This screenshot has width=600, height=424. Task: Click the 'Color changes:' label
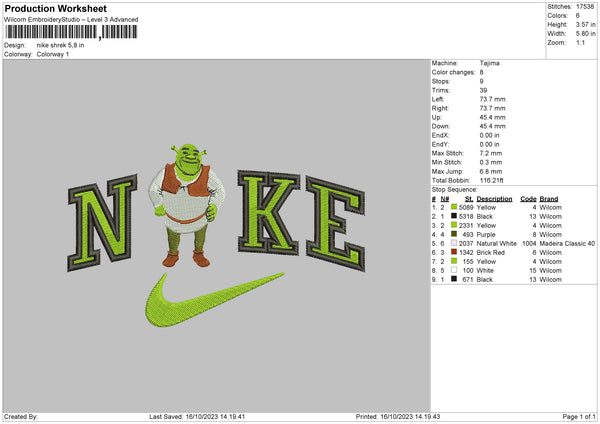(x=453, y=72)
